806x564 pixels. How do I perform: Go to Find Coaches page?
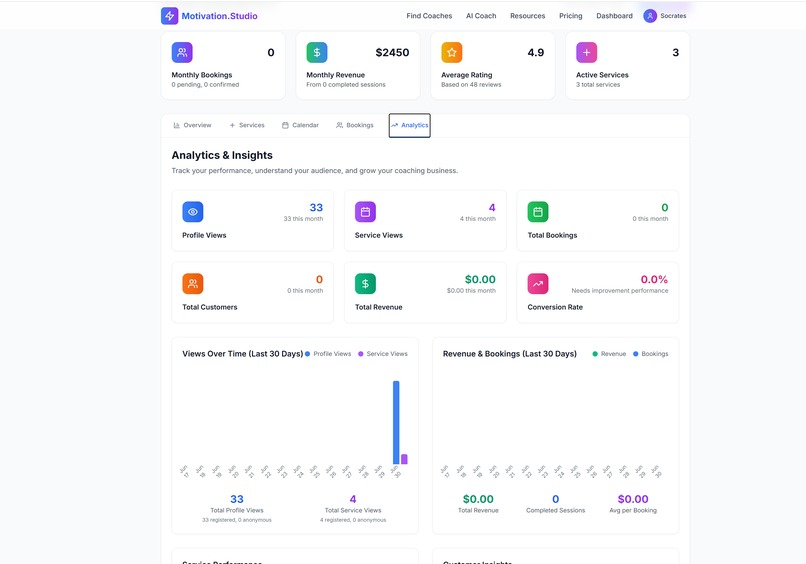click(x=429, y=16)
